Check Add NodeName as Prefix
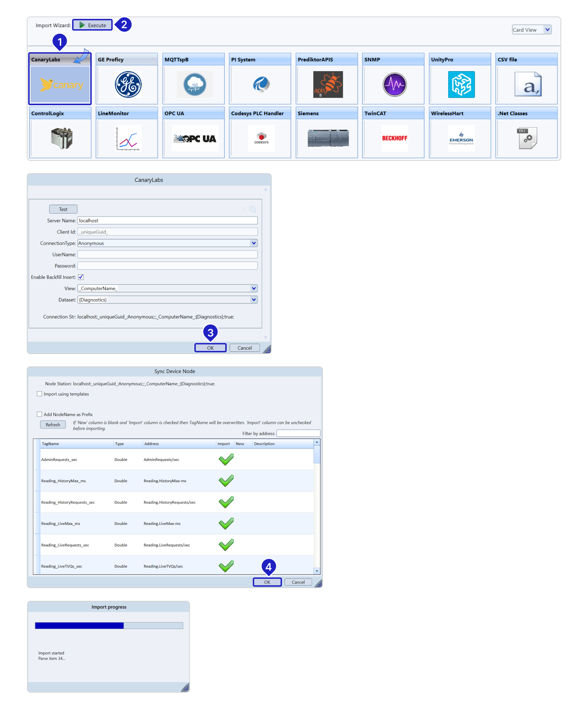The image size is (588, 706). 39,414
